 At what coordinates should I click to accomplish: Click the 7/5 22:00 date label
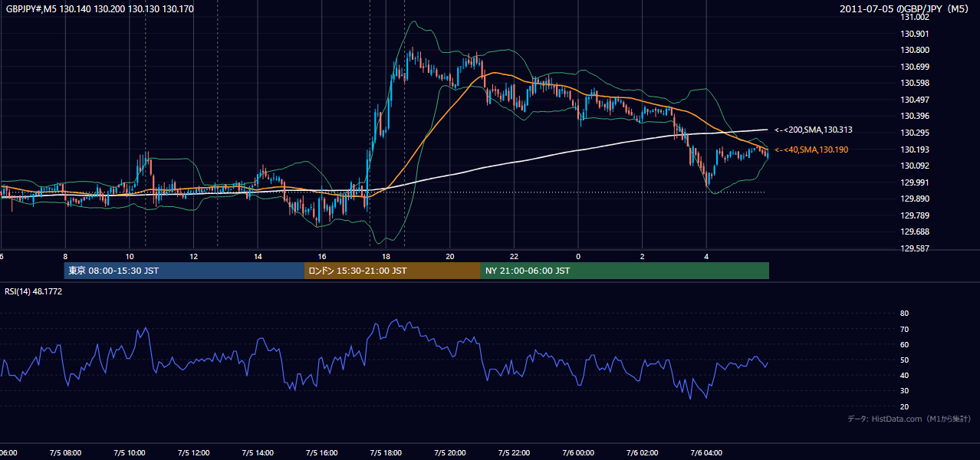coord(514,453)
